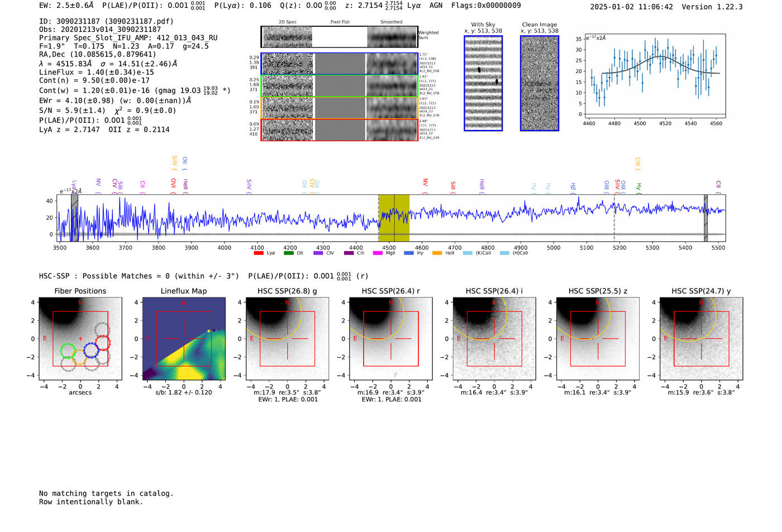Click the orange HeII legend swatch
Screen dimensions: 782x532
point(437,253)
